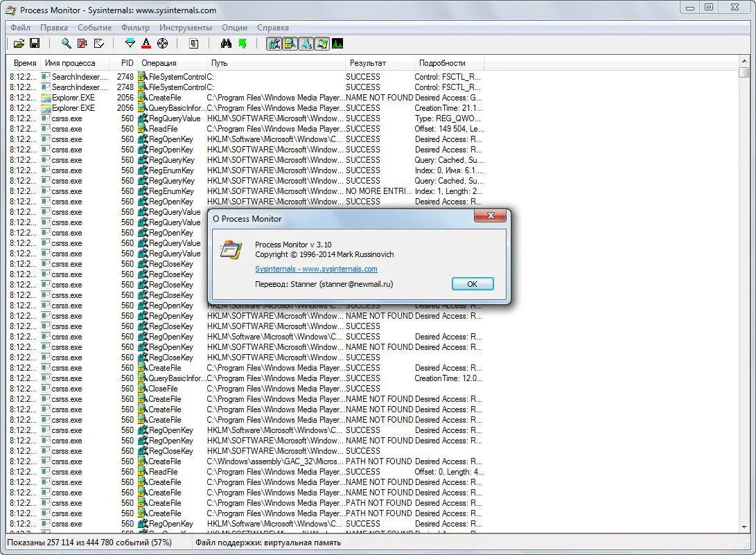
Task: Click the Process Monitor title bar app icon
Action: (x=12, y=10)
